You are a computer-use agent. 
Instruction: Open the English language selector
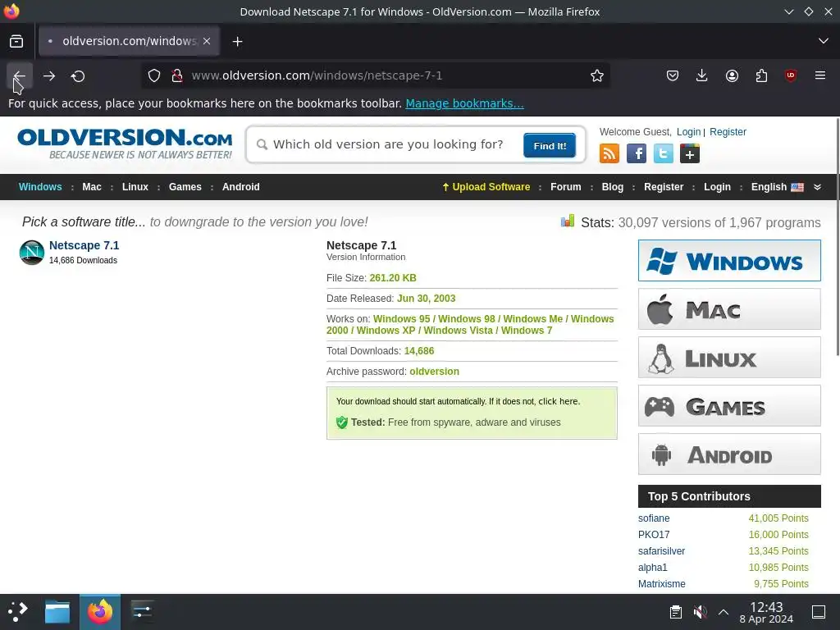[x=778, y=187]
